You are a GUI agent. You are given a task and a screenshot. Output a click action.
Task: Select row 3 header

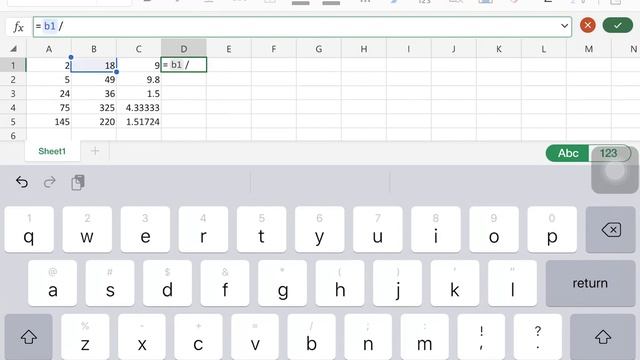pos(13,93)
